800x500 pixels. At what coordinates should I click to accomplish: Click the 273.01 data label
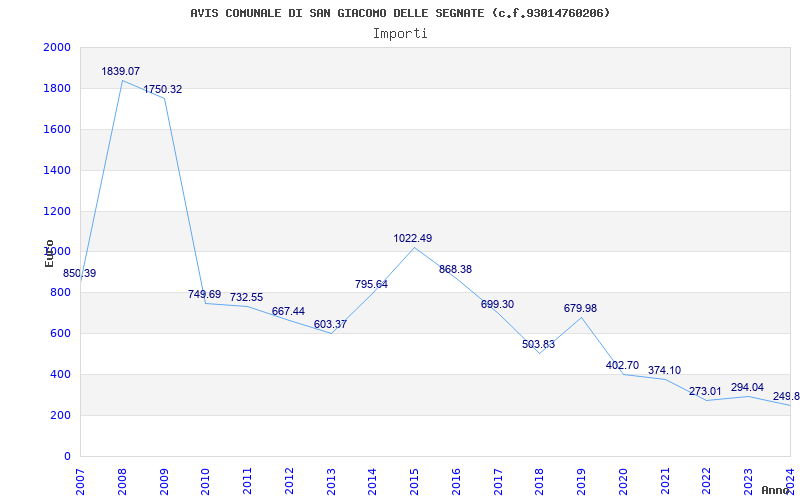pyautogui.click(x=706, y=392)
